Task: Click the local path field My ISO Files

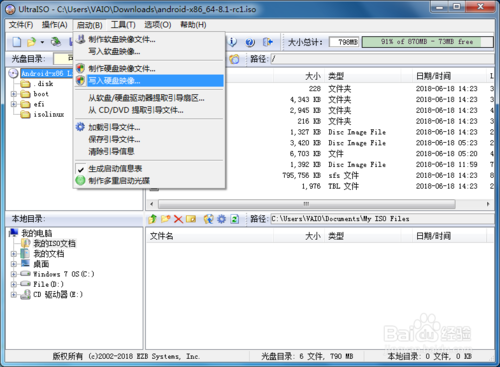Action: (382, 219)
